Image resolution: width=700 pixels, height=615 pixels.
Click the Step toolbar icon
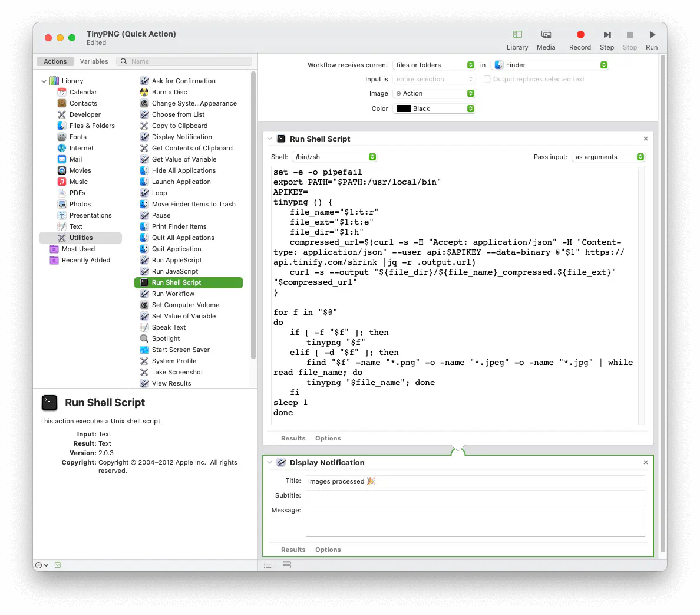607,35
